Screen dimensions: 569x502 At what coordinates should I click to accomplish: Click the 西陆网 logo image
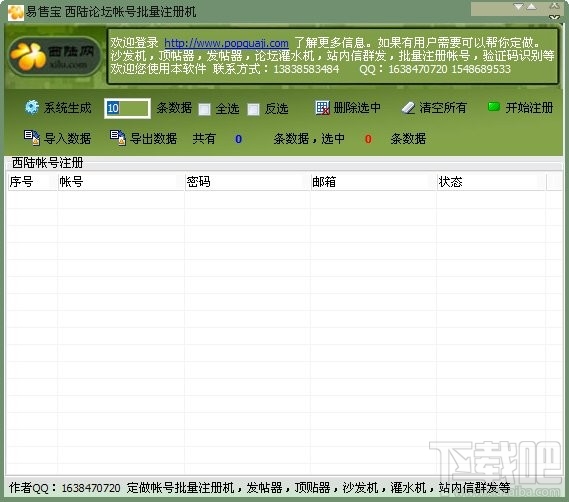point(55,56)
